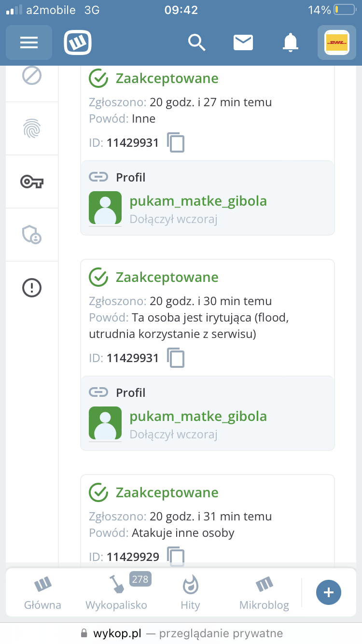This screenshot has width=362, height=644.
Task: Open pukam_matke_gibola profile in the first report
Action: [x=198, y=201]
